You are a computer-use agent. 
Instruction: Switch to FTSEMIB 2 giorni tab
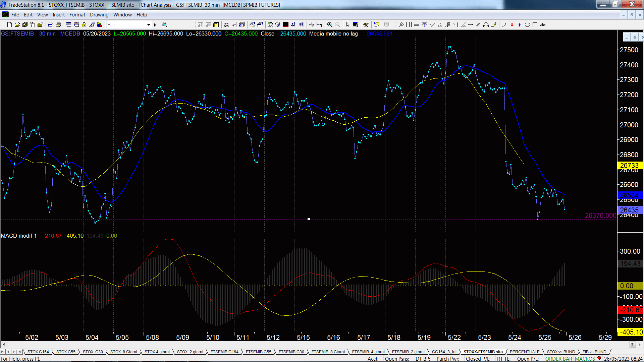408,352
